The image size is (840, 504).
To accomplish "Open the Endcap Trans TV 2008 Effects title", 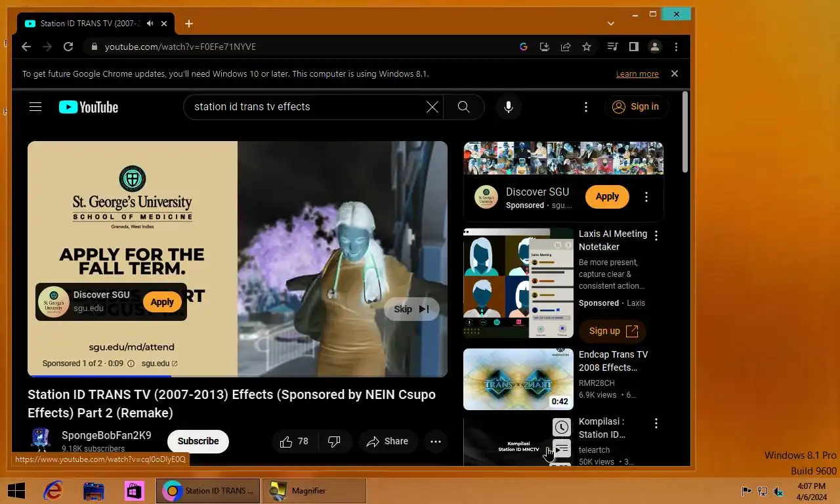I will [614, 361].
